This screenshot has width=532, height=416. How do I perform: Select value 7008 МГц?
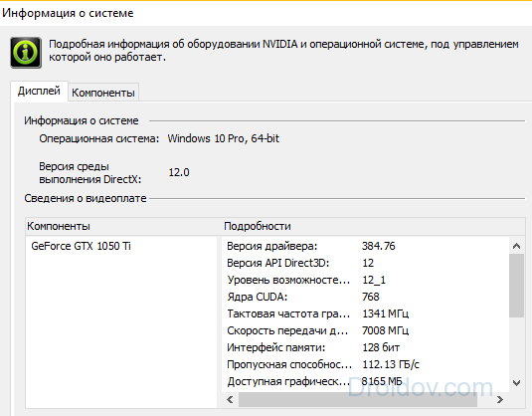[386, 330]
